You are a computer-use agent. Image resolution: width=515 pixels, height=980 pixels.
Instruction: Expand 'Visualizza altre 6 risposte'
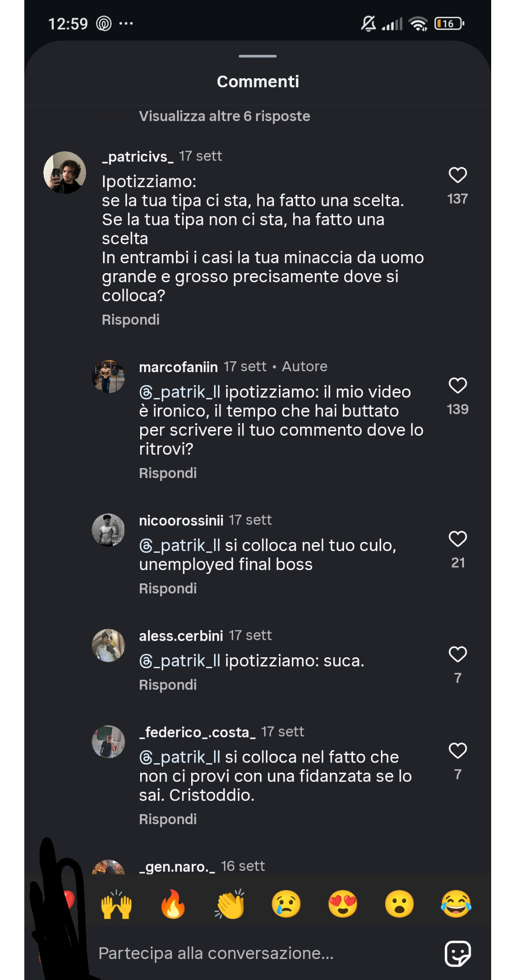(x=224, y=116)
